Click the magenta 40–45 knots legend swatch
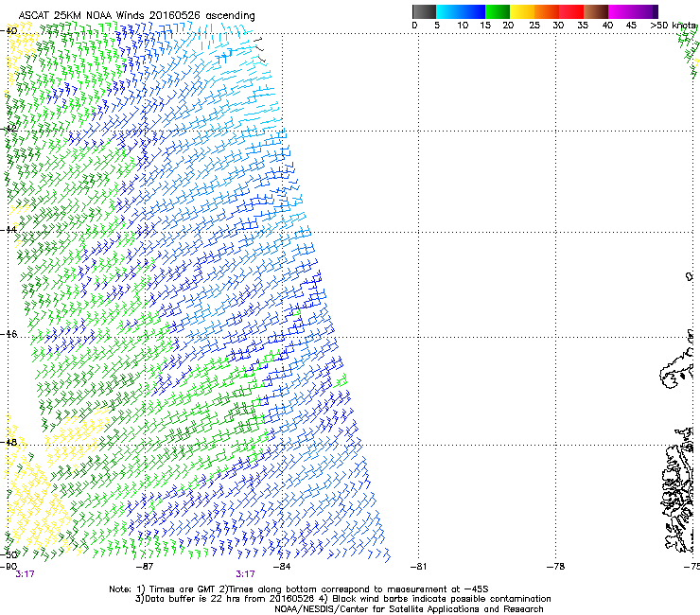The image size is (700, 615). 621,11
